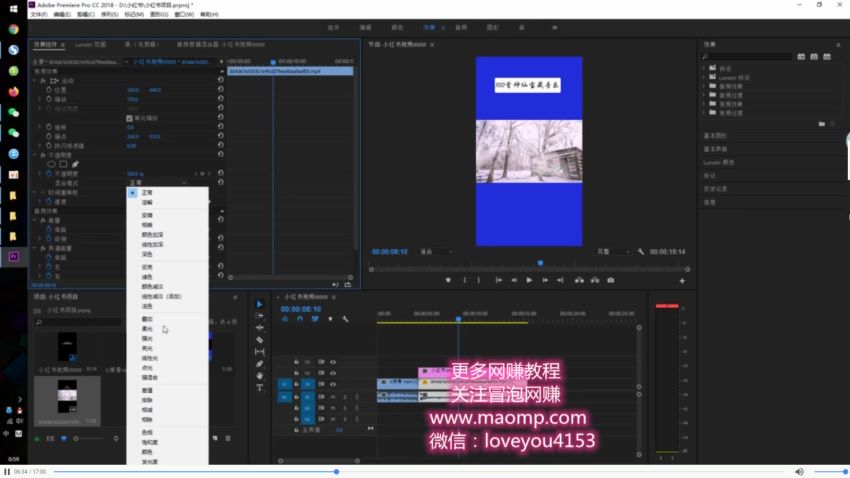Open the 文件(F) menu
The height and width of the screenshot is (478, 850).
click(39, 15)
